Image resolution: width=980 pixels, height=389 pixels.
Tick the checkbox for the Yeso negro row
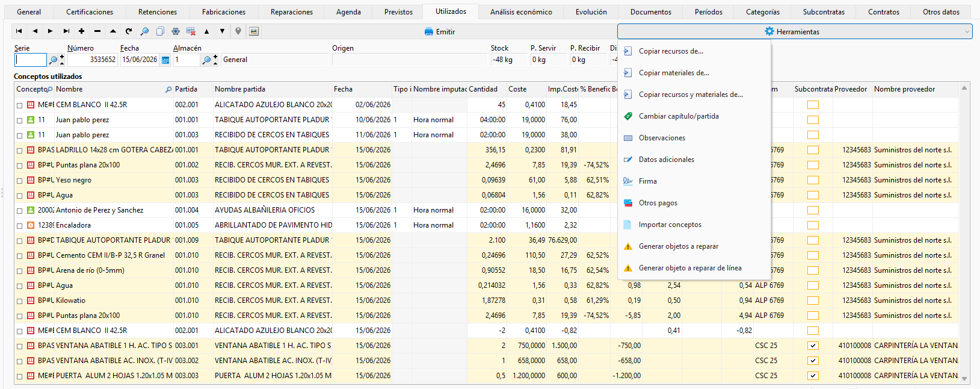tap(20, 180)
